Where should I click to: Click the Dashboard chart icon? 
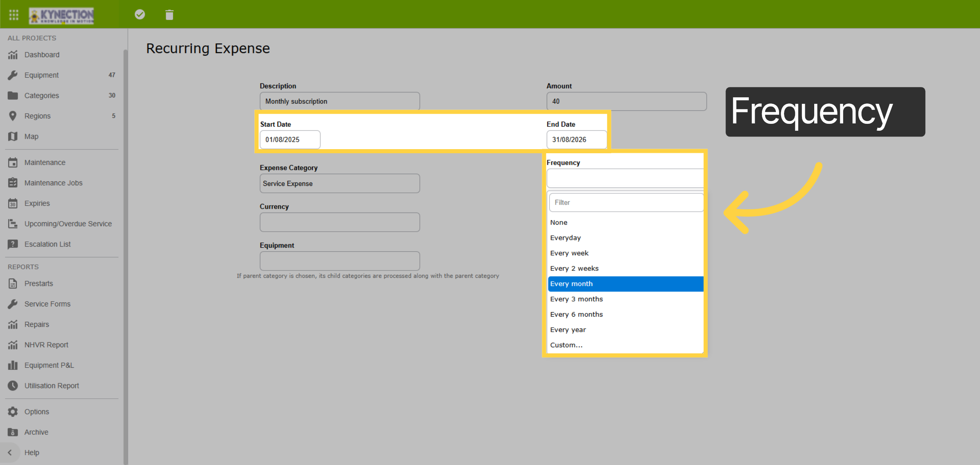click(13, 55)
